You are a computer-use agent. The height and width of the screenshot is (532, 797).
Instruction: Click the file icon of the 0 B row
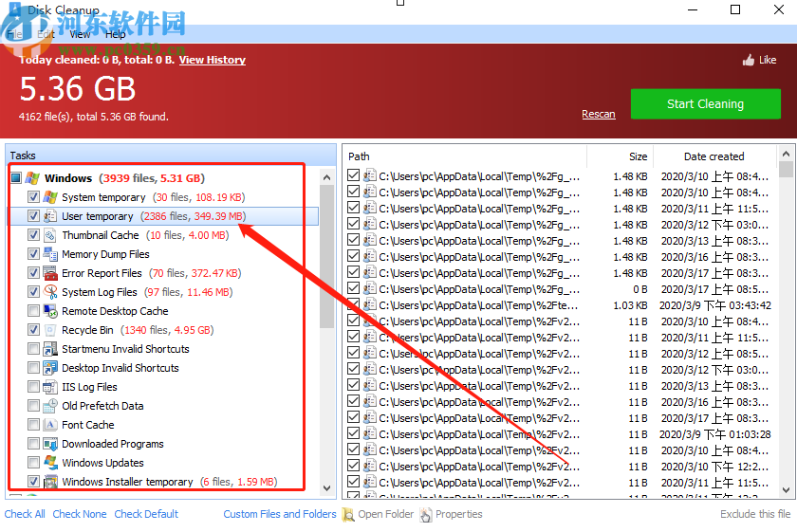pyautogui.click(x=369, y=288)
